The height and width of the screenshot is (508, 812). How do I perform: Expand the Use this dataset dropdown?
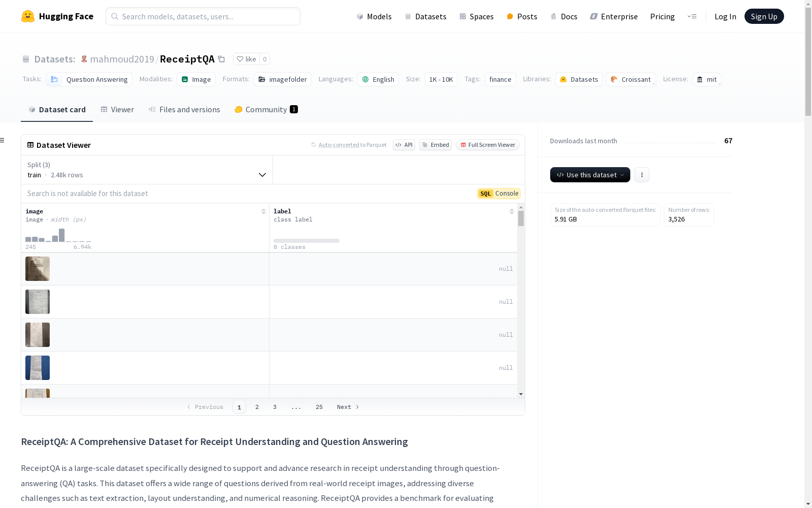(590, 175)
